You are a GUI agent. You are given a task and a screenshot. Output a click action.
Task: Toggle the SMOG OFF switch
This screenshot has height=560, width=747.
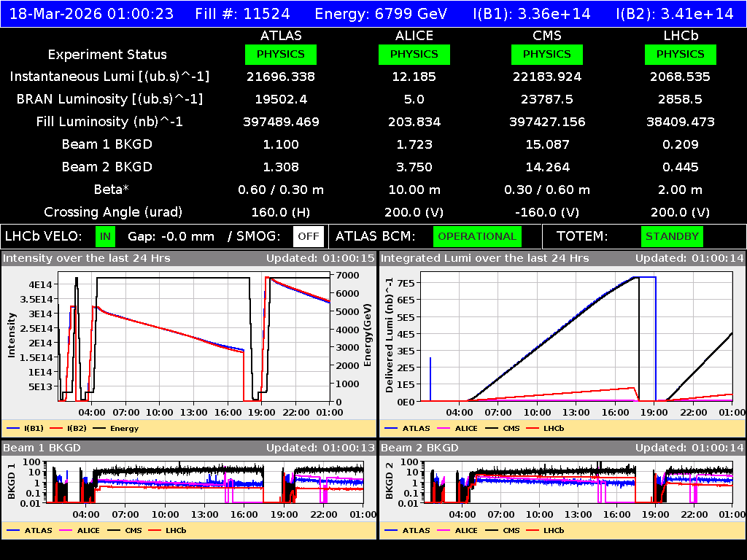(x=309, y=236)
